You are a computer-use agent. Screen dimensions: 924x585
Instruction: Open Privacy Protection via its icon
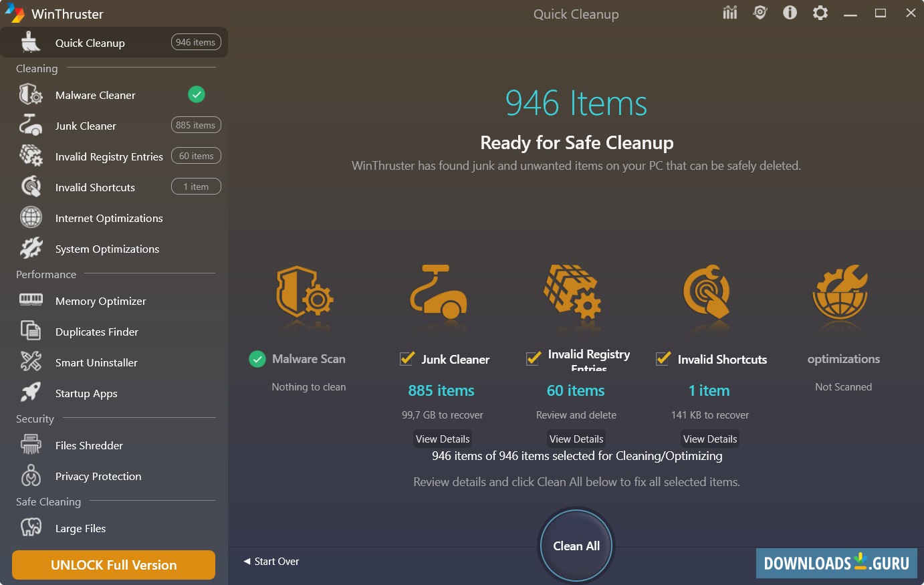31,475
